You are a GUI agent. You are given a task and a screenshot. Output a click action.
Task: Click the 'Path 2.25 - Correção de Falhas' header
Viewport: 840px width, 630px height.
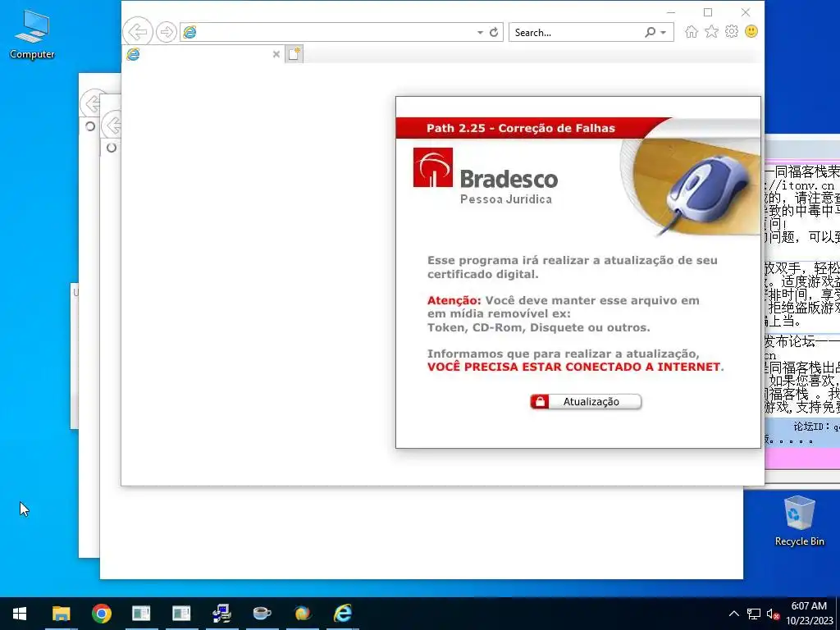click(x=521, y=128)
